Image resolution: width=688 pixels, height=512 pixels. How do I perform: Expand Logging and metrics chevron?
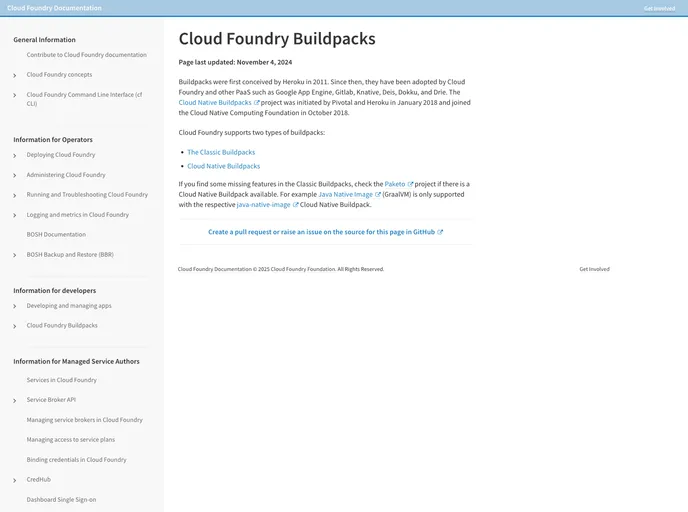click(14, 215)
